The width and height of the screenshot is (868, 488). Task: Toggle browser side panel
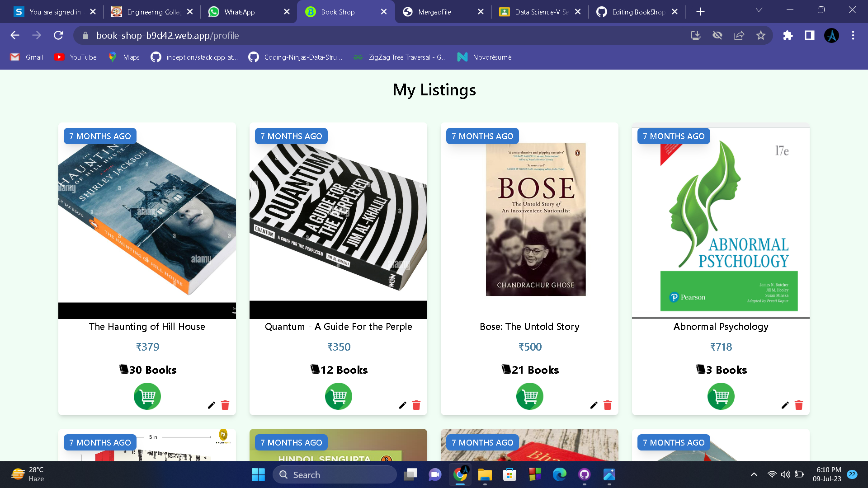click(x=809, y=35)
